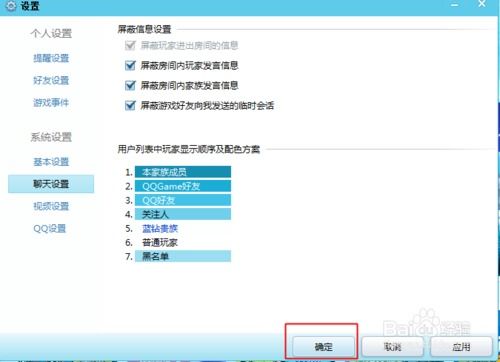Toggle 屏蔽房间内玩家发言信息 checkbox

click(x=130, y=65)
